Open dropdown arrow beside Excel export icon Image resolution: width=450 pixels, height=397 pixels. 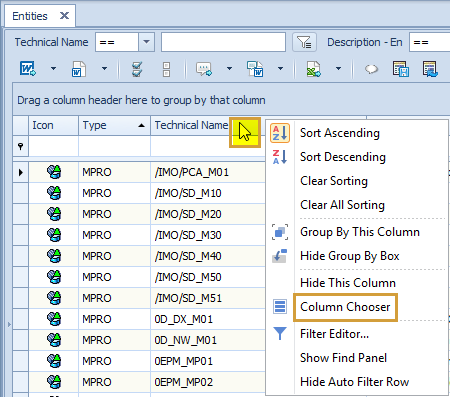click(x=338, y=69)
